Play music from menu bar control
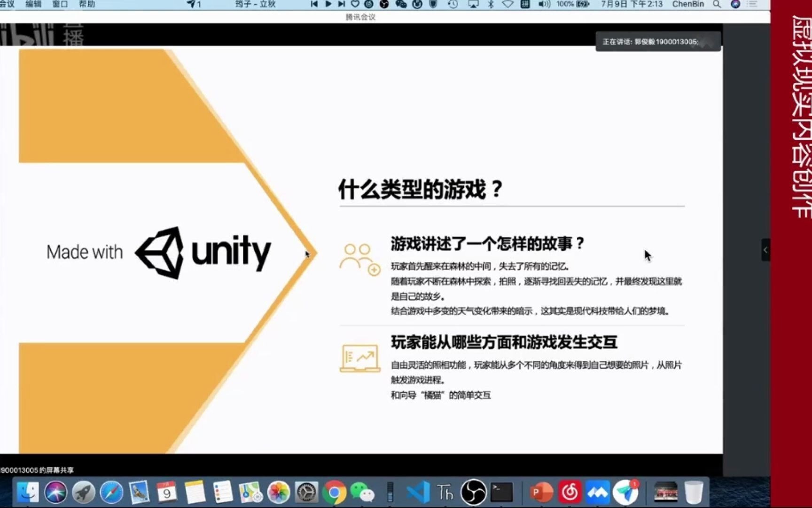The width and height of the screenshot is (812, 508). (x=328, y=4)
